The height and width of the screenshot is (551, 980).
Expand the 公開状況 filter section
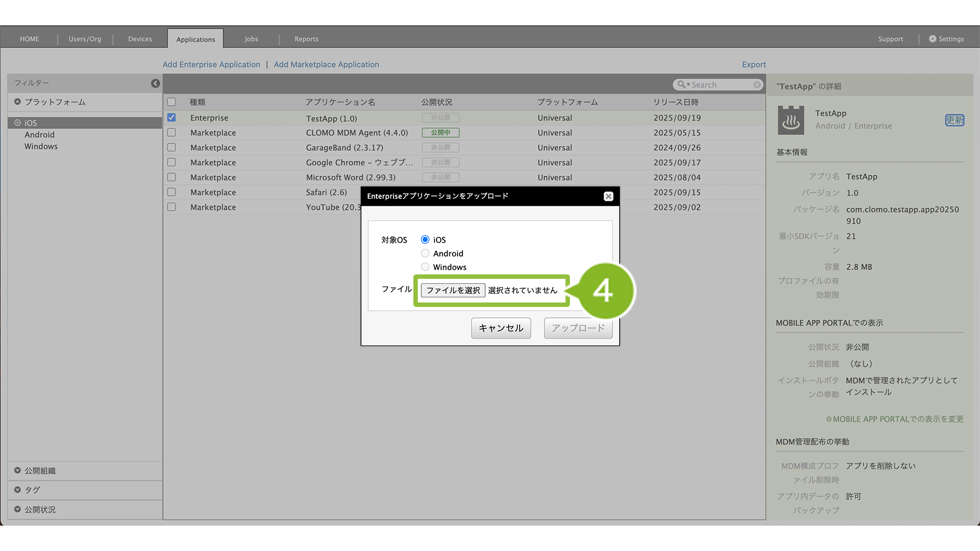point(18,510)
